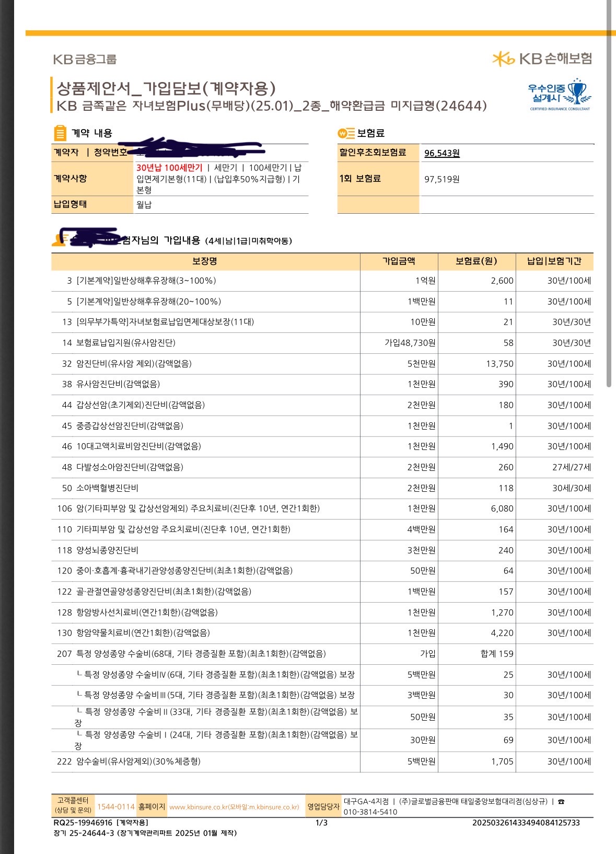Click row 45 중증갑상선암진단비
The height and width of the screenshot is (854, 616).
tap(322, 426)
